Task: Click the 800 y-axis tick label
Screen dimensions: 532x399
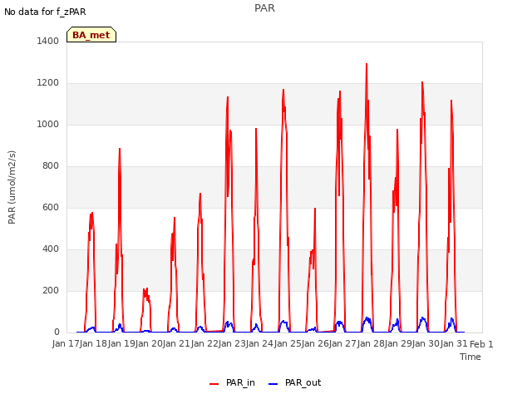Action: tap(51, 166)
